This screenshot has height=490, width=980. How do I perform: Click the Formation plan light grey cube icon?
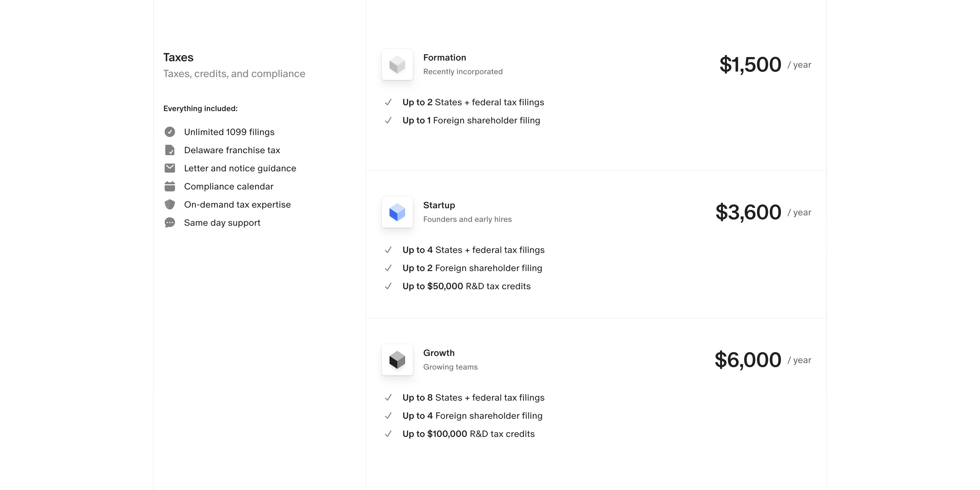[397, 65]
